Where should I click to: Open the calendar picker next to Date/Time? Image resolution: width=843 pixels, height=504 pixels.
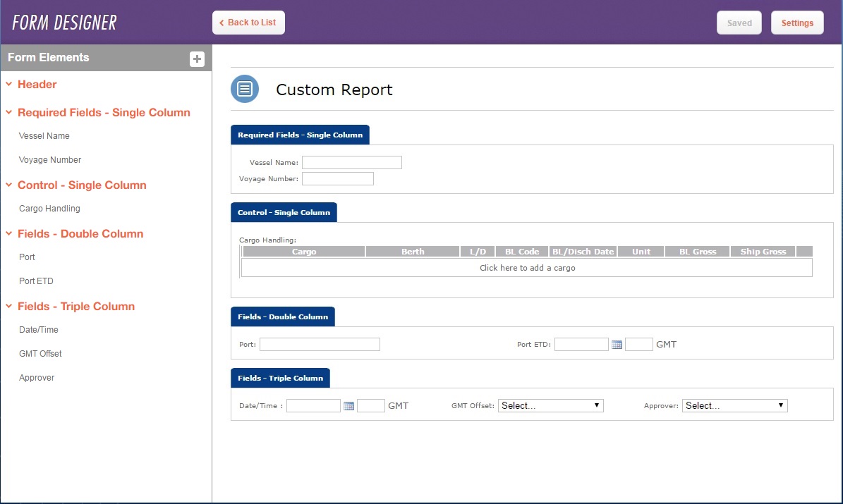pos(348,405)
